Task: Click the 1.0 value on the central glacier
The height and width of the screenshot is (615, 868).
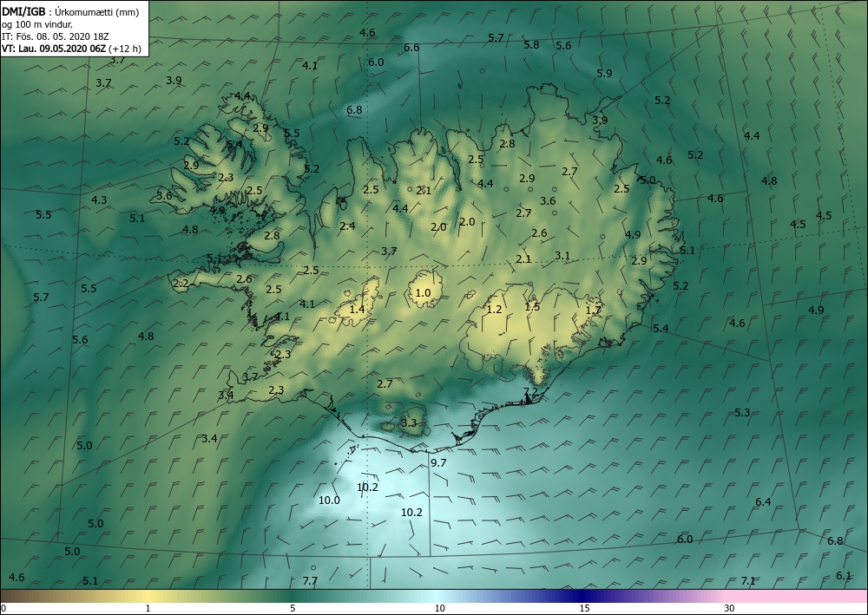Action: (x=423, y=292)
